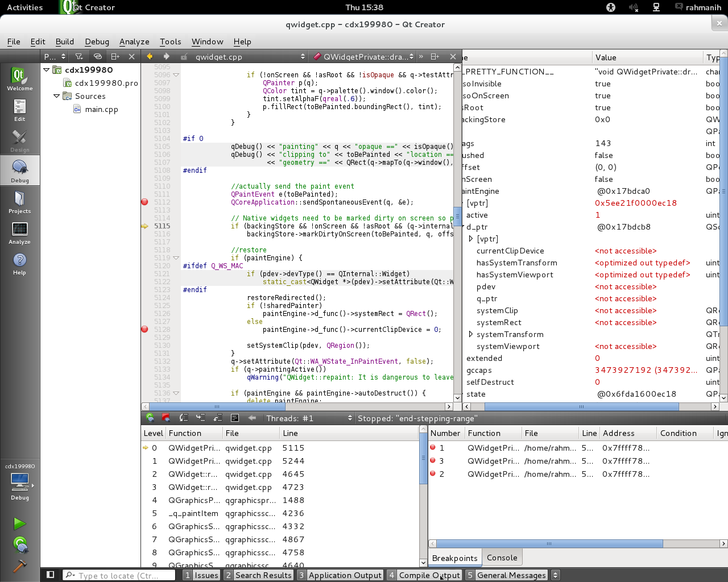The image size is (728, 582).
Task: Click the Step Out icon
Action: coord(218,418)
